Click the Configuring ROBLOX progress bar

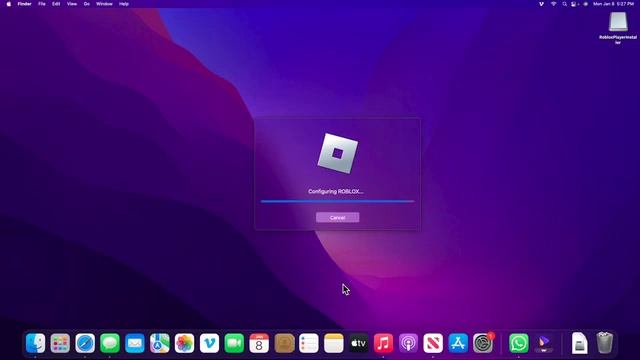point(338,201)
